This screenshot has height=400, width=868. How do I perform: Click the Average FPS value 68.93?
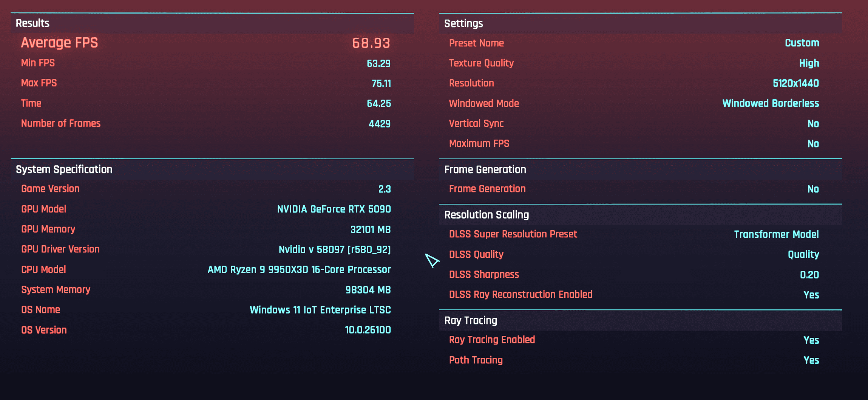click(371, 43)
